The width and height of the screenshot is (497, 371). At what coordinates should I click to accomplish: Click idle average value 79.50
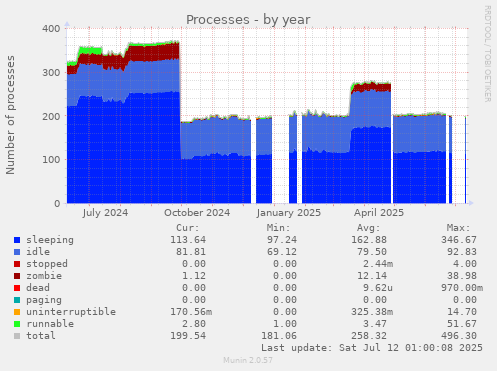pyautogui.click(x=372, y=252)
